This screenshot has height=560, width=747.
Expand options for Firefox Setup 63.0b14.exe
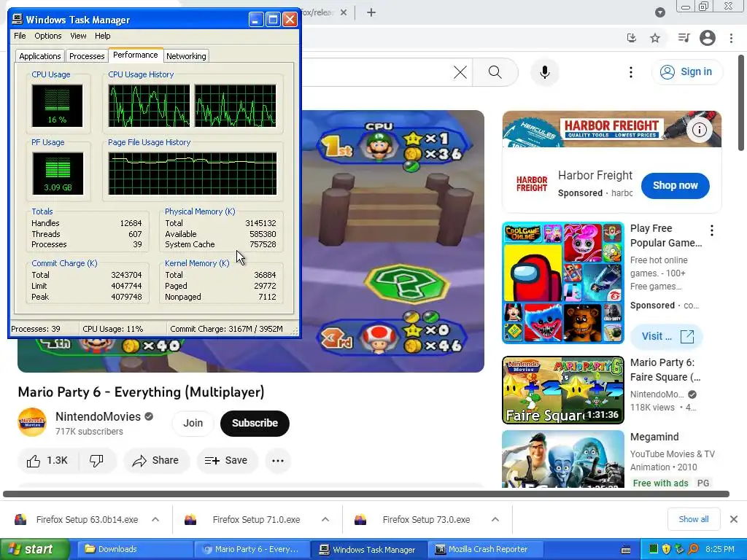[155, 519]
